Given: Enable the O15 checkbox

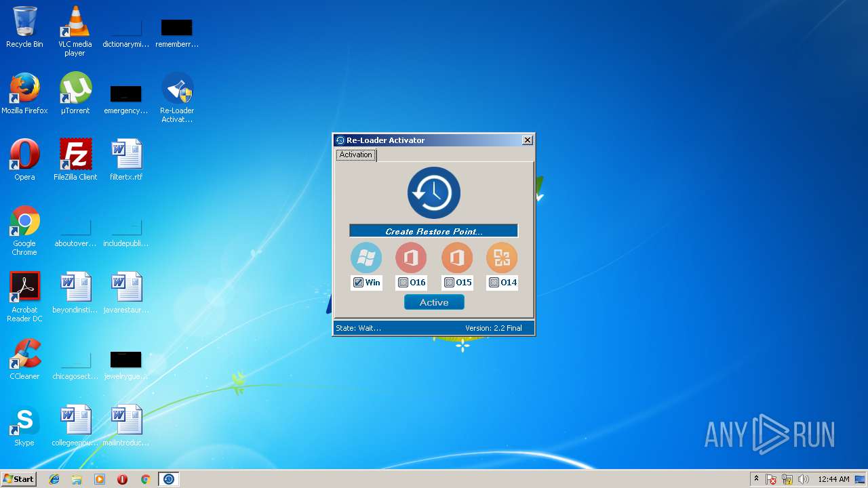Looking at the screenshot, I should [x=449, y=283].
